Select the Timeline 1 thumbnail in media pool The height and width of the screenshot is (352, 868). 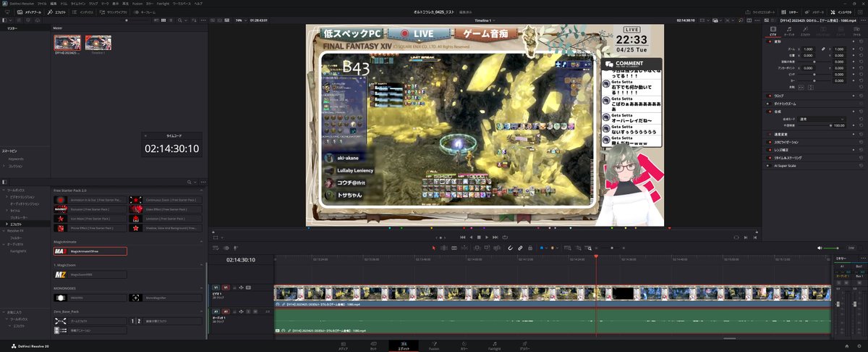point(98,43)
